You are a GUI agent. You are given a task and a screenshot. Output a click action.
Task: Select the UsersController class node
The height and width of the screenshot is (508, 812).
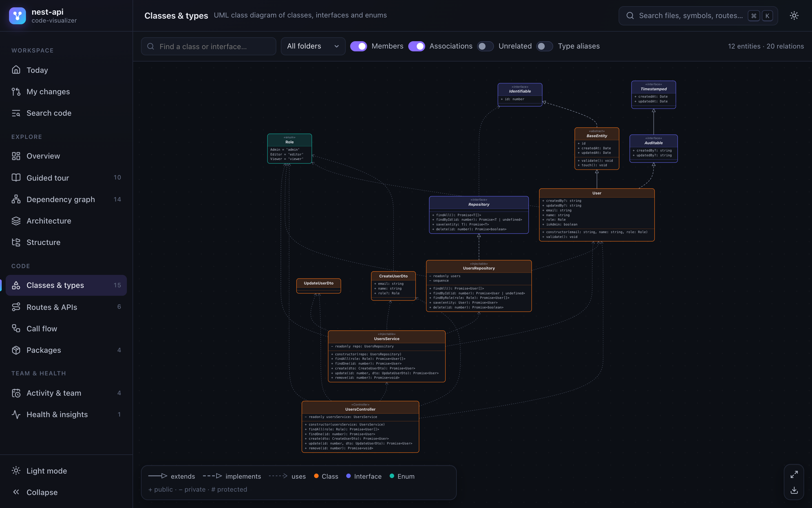(360, 427)
